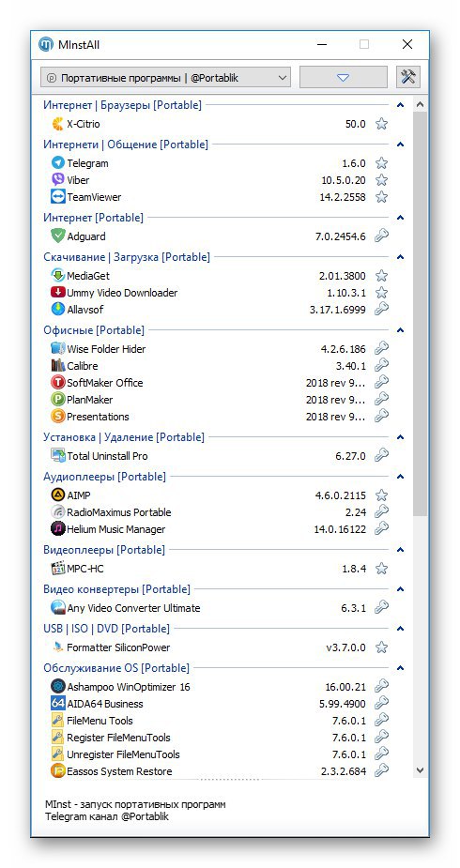The image size is (460, 868).
Task: Click the Any Video Converter Ultimate icon
Action: 57,608
